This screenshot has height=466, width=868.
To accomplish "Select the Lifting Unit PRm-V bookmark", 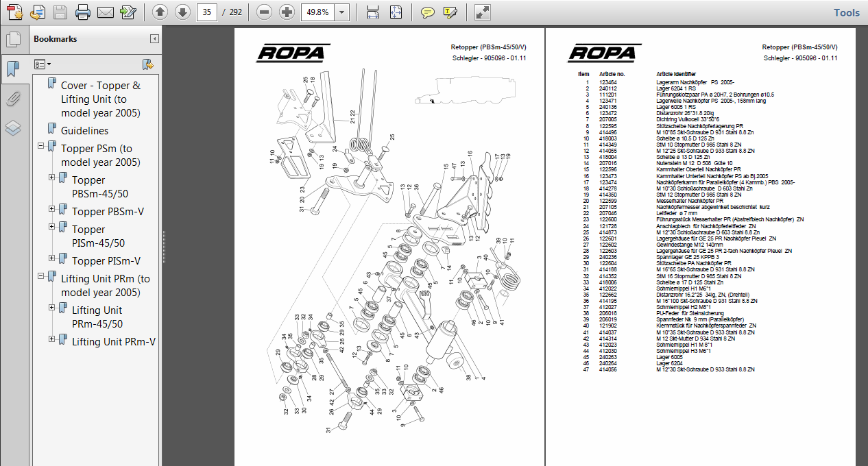I will click(113, 341).
